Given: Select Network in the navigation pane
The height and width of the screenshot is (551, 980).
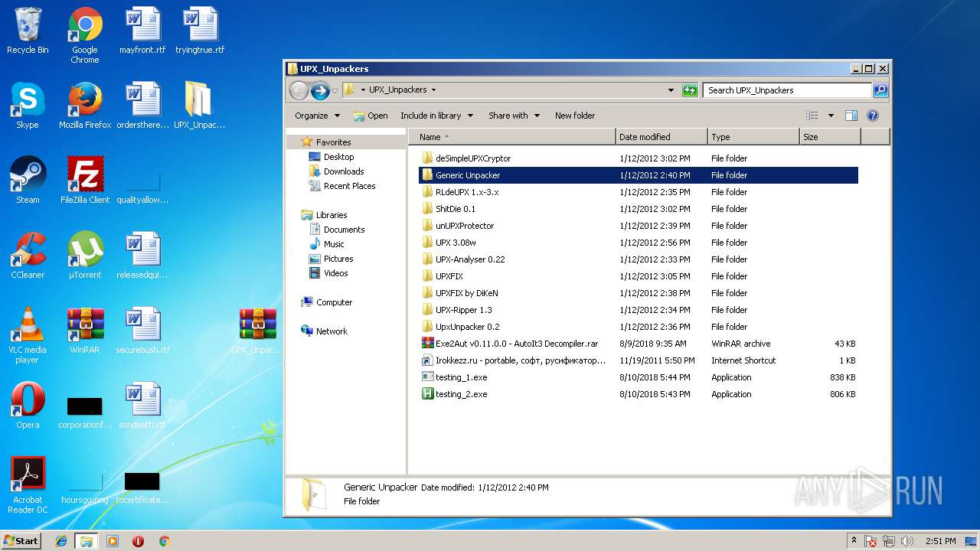Looking at the screenshot, I should tap(332, 331).
